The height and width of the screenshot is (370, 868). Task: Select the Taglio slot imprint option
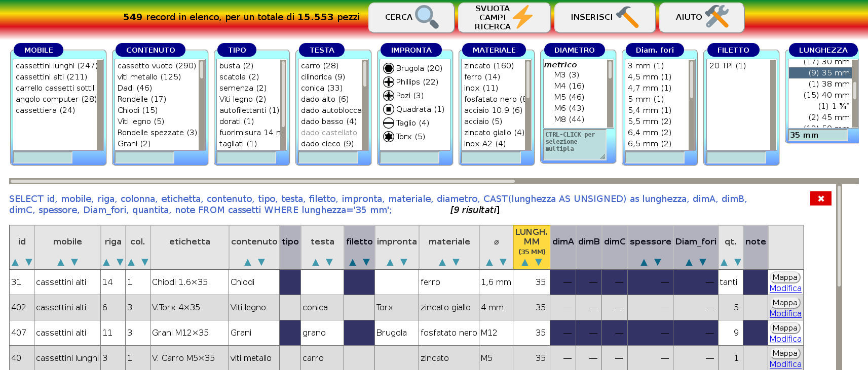(389, 123)
